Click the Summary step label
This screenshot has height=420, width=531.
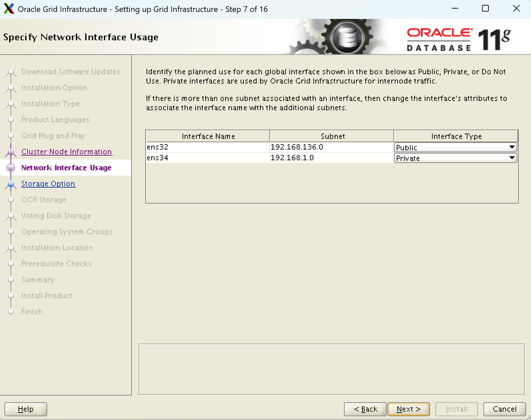tap(38, 279)
